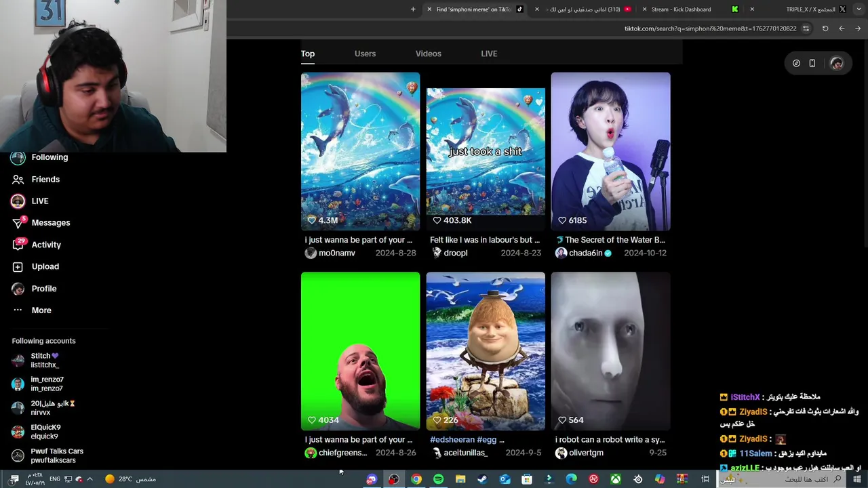Open a new browser tab
The width and height of the screenshot is (868, 488).
pyautogui.click(x=413, y=9)
